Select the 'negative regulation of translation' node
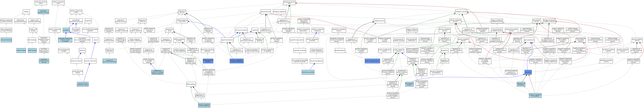The image size is (644, 108). [x=535, y=95]
